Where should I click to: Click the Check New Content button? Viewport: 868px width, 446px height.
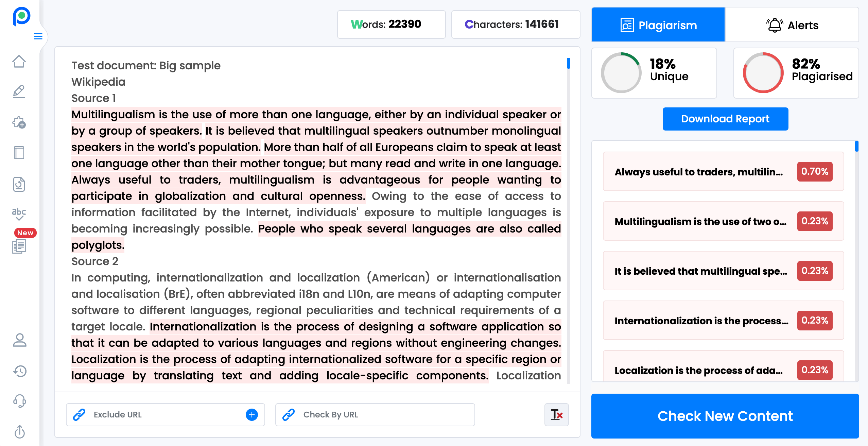(x=726, y=416)
